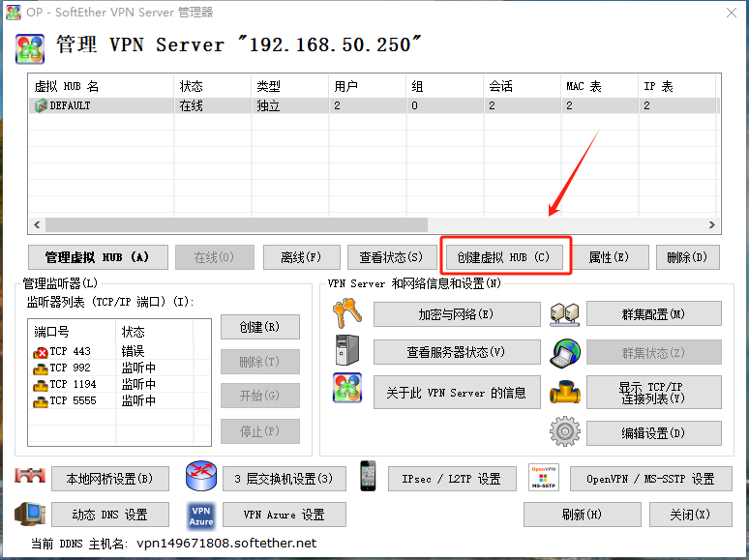Click the 刷新(H) button
This screenshot has width=749, height=560.
pyautogui.click(x=582, y=515)
